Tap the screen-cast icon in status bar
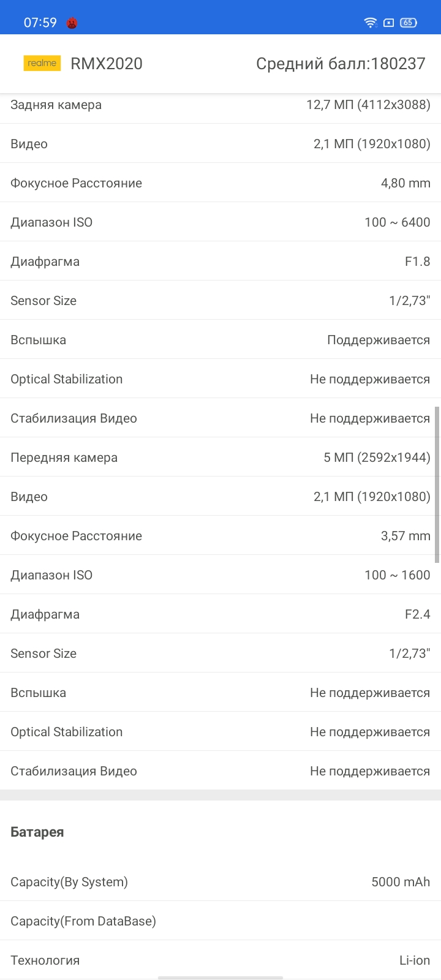441x980 pixels. (x=388, y=23)
